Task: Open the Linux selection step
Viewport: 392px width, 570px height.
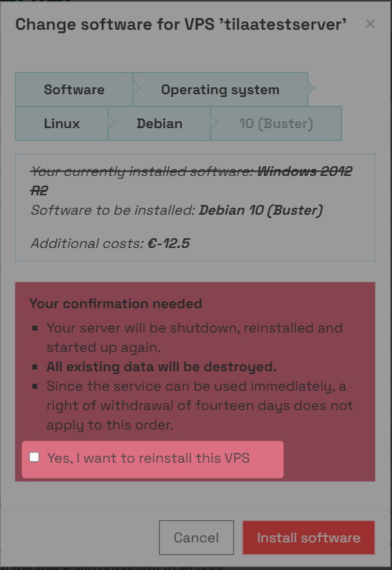Action: tap(62, 123)
